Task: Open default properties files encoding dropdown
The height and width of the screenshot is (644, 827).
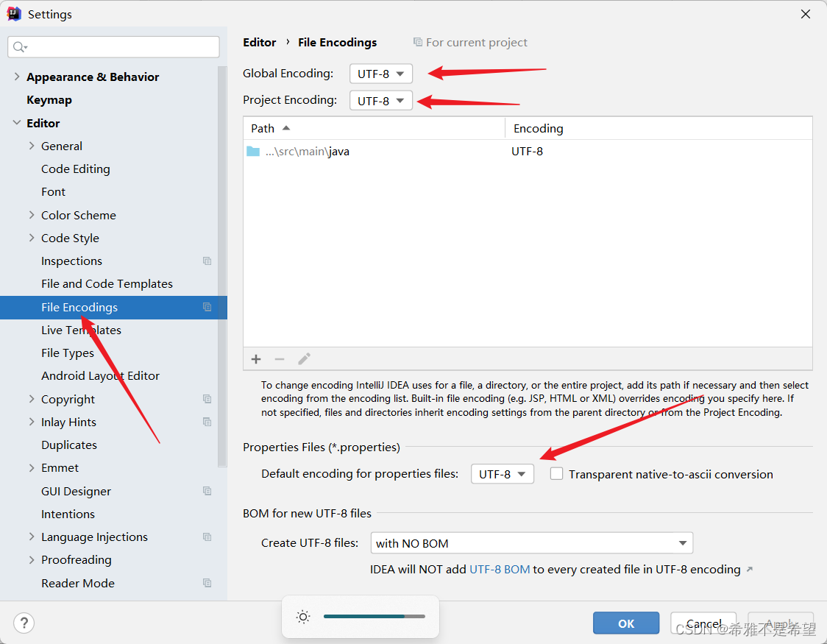Action: [502, 474]
